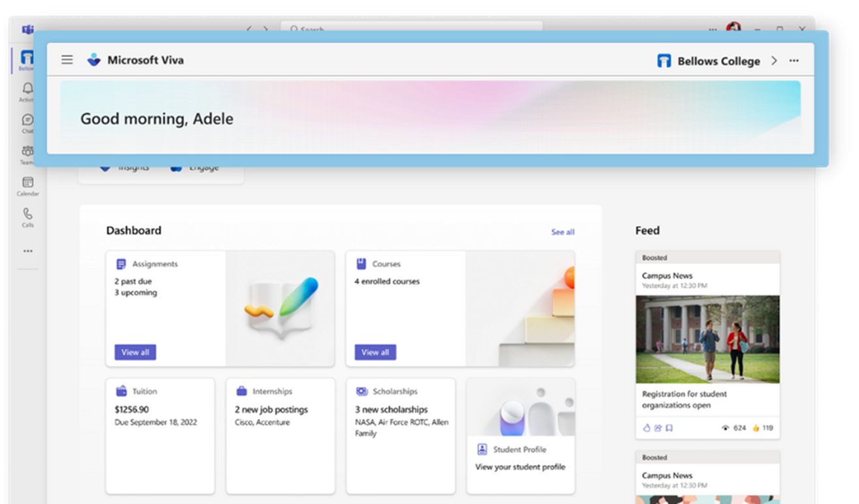Click the Tuition card icon

click(121, 391)
